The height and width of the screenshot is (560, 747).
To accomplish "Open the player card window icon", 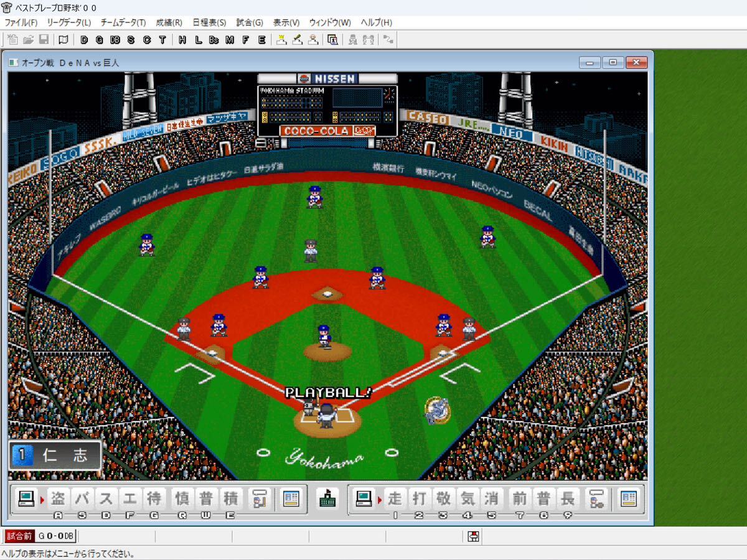I will tap(333, 39).
